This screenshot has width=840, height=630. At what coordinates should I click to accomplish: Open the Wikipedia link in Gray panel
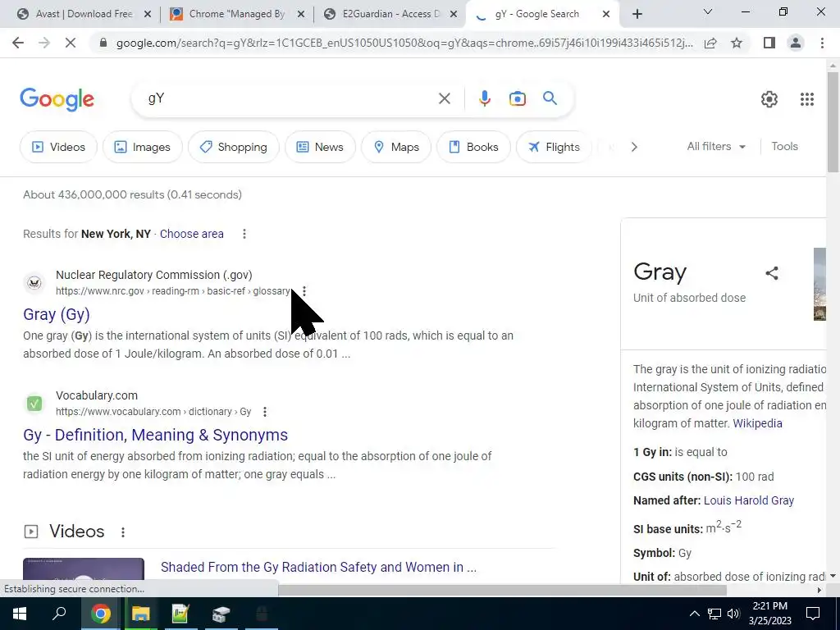click(757, 423)
